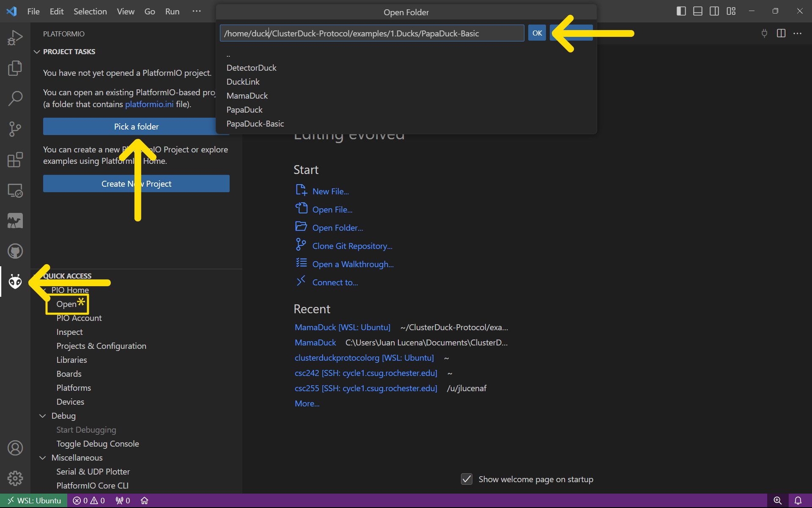Screen dimensions: 812x508
Task: Open MamaDuck [WSL: Ubuntu] recent entry
Action: tap(343, 327)
